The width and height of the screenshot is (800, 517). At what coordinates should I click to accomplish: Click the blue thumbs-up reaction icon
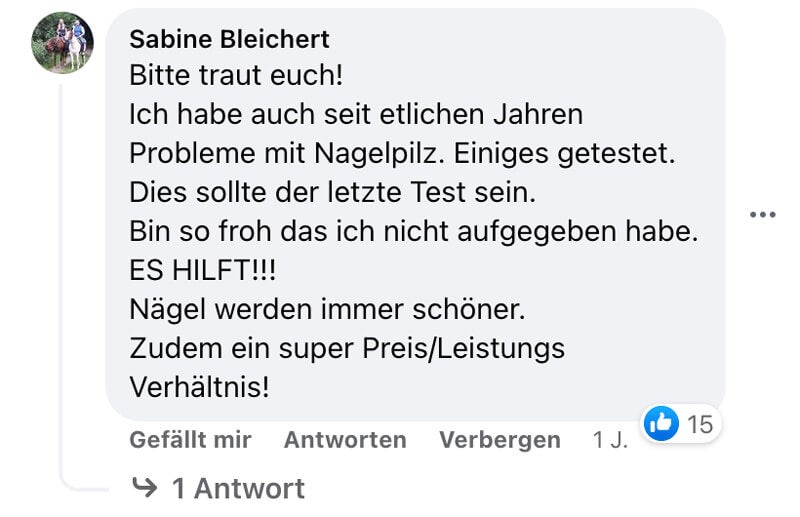[x=661, y=424]
